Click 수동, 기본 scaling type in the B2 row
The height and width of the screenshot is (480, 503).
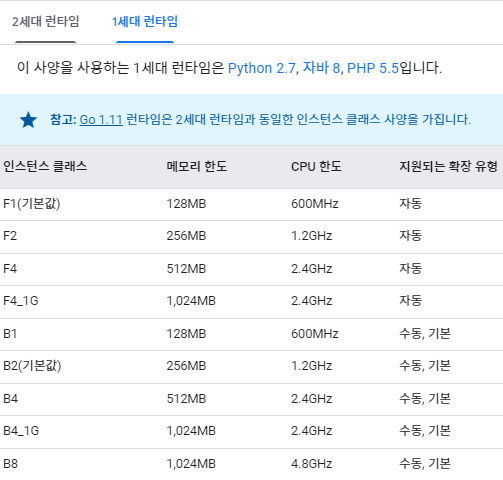pos(425,366)
